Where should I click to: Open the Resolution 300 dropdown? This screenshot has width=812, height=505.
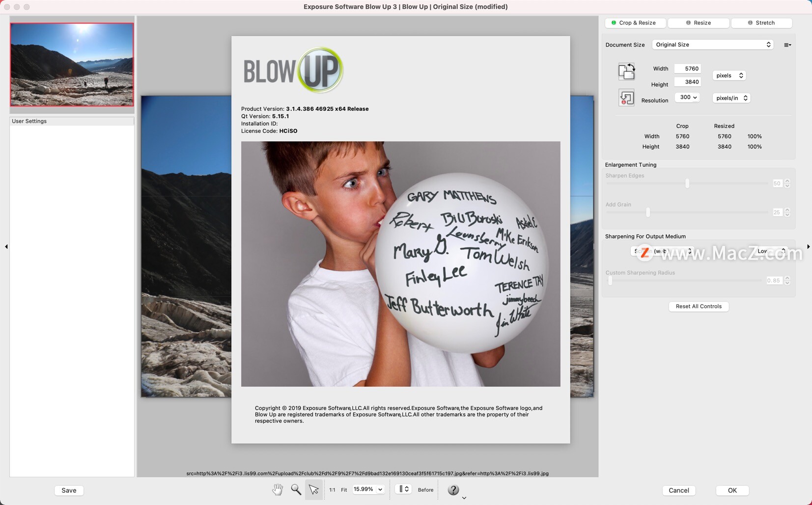coord(687,97)
